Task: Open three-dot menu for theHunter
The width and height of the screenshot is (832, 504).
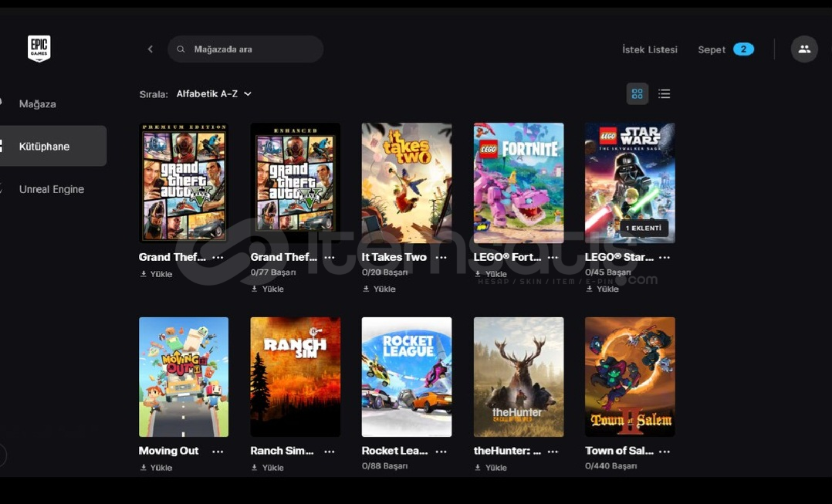Action: coord(553,452)
